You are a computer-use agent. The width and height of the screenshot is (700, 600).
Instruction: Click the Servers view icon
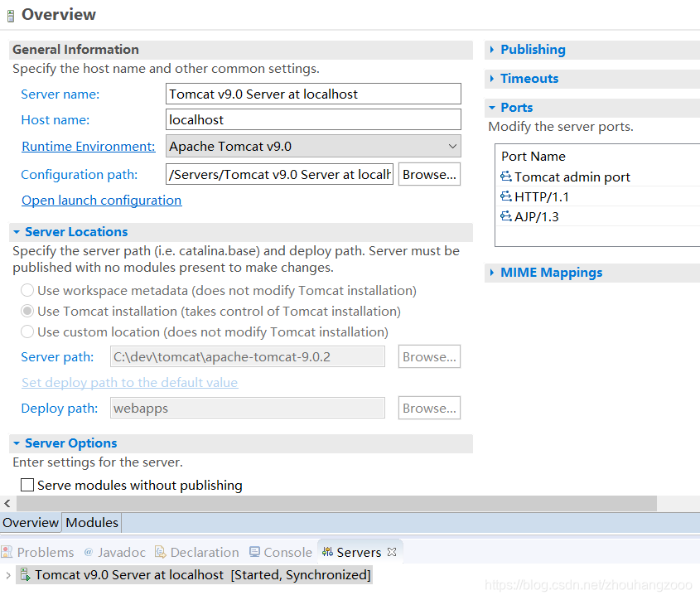(x=327, y=552)
